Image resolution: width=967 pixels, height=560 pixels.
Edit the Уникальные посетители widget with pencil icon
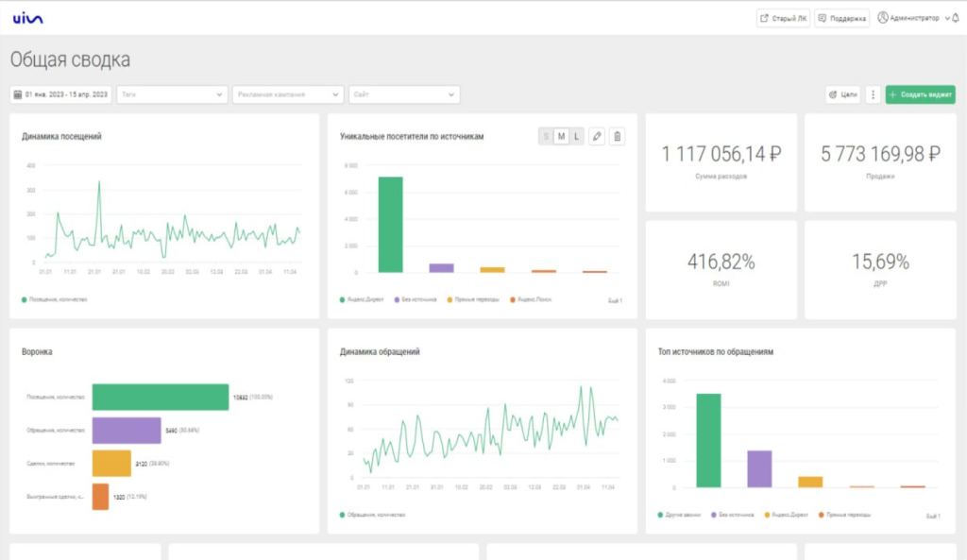point(597,137)
